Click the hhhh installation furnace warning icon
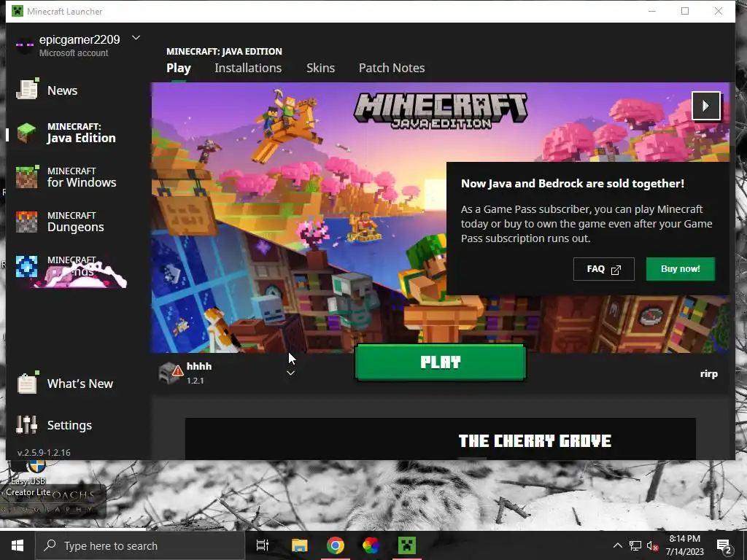 point(171,373)
